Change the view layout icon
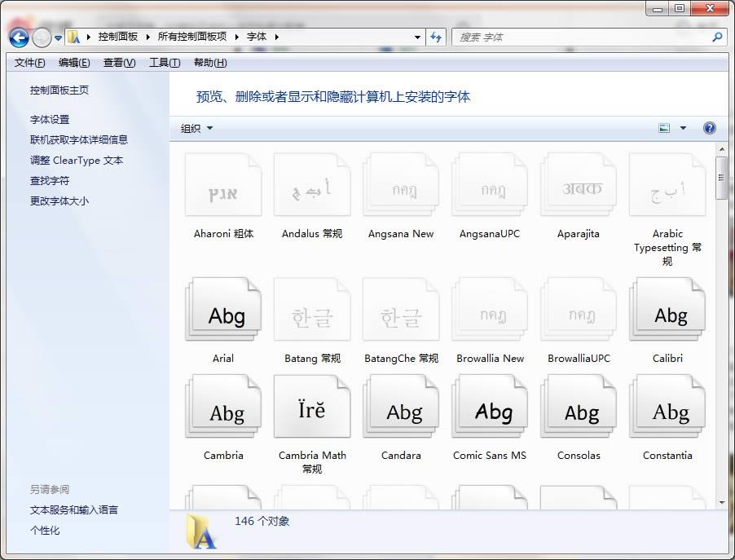This screenshot has width=735, height=560. click(x=664, y=128)
